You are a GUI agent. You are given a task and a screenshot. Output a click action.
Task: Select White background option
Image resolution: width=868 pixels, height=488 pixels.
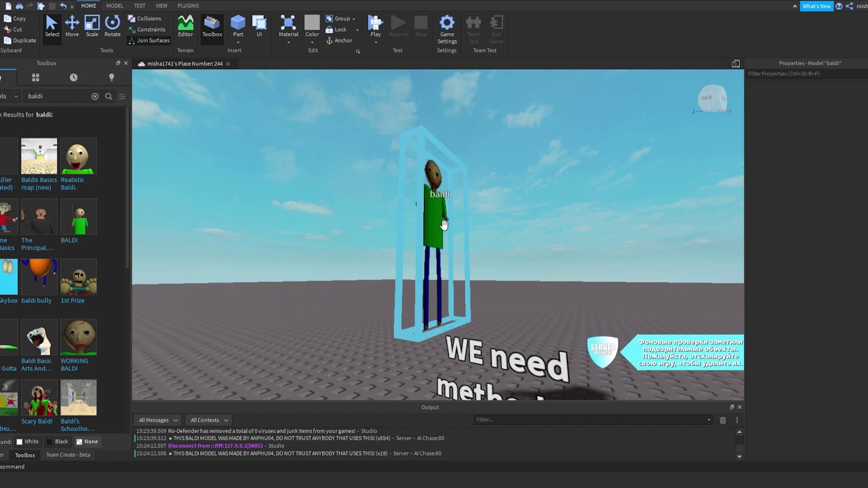coord(27,441)
